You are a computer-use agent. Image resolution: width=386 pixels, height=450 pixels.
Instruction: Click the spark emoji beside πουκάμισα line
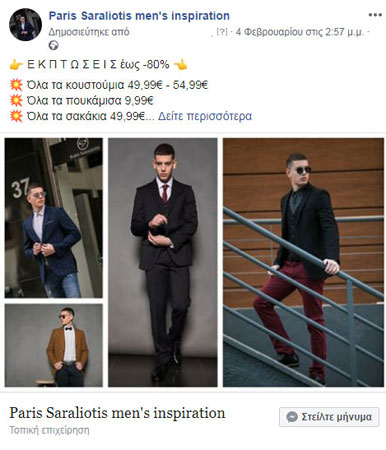tap(16, 101)
